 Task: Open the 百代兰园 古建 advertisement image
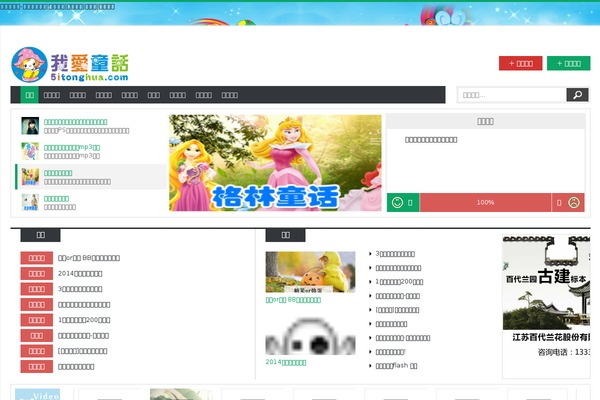click(546, 282)
